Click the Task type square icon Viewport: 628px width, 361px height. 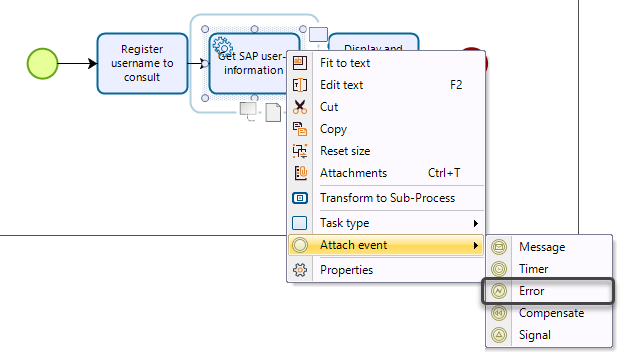(300, 223)
